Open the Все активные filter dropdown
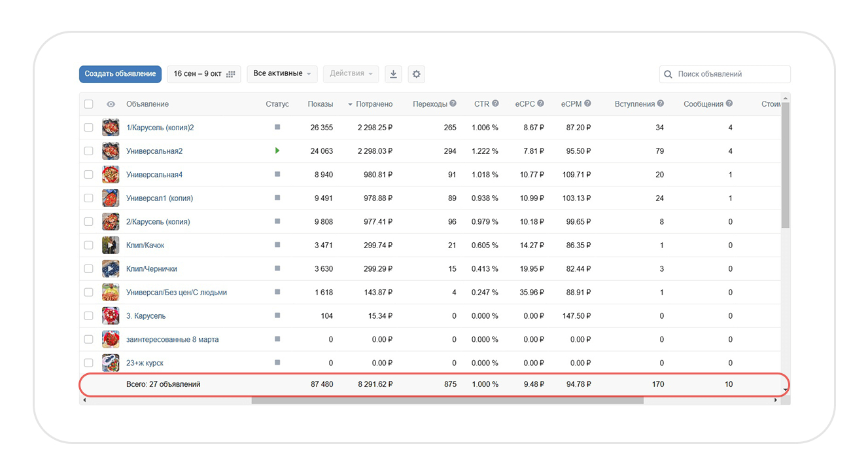This screenshot has width=868, height=472. click(282, 74)
